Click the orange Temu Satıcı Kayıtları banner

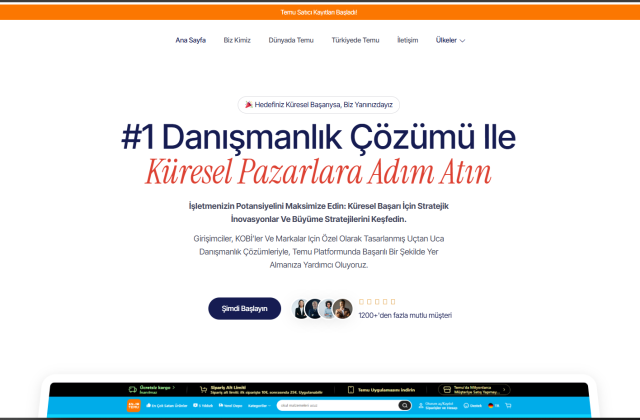coord(320,12)
